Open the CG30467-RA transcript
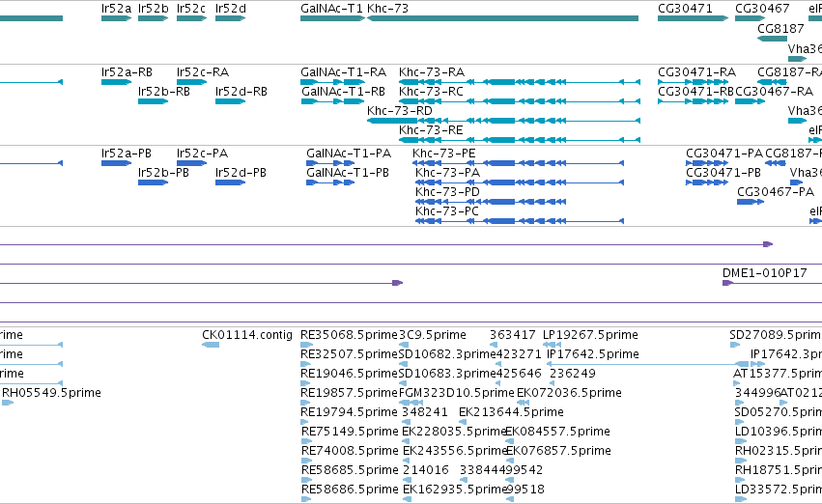This screenshot has width=822, height=504. pos(751,101)
